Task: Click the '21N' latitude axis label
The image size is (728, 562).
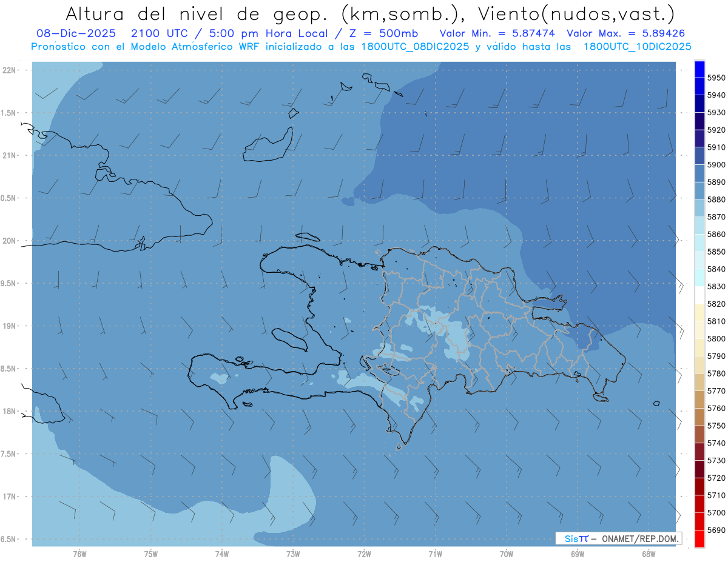Action: point(8,155)
